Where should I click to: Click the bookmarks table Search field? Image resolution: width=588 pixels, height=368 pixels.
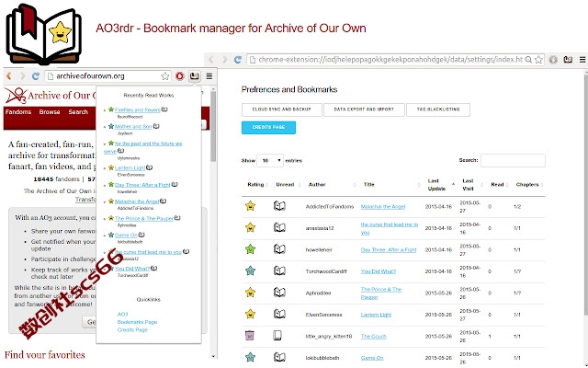click(x=513, y=160)
